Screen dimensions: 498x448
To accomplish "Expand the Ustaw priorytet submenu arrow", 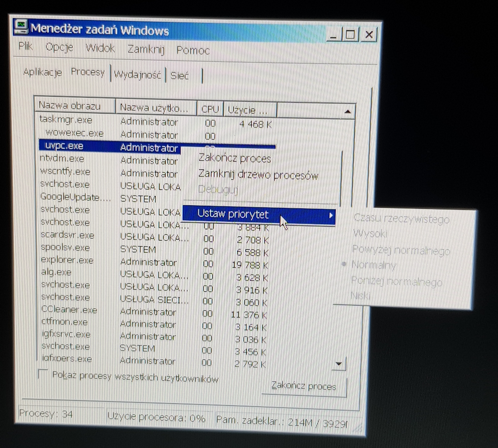I will (331, 216).
